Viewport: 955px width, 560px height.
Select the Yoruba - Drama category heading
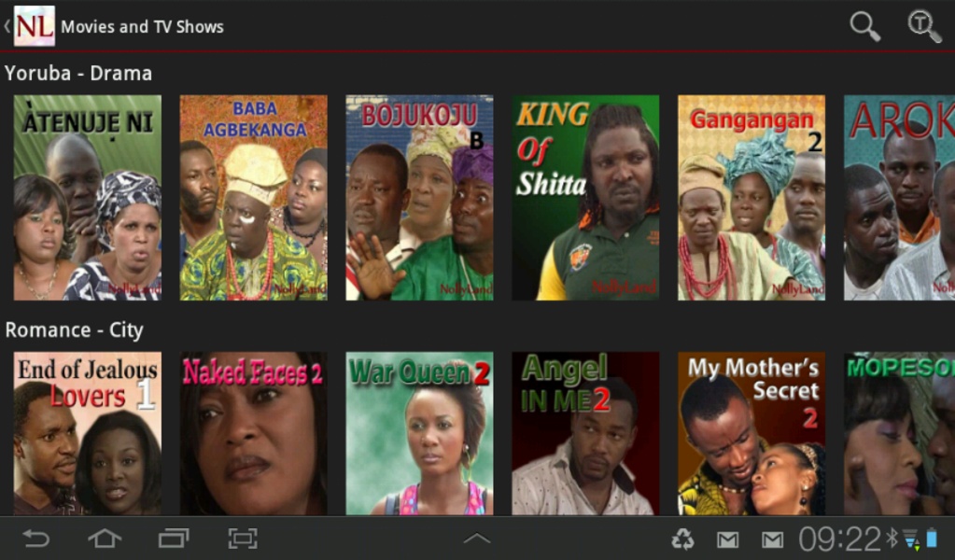(78, 73)
